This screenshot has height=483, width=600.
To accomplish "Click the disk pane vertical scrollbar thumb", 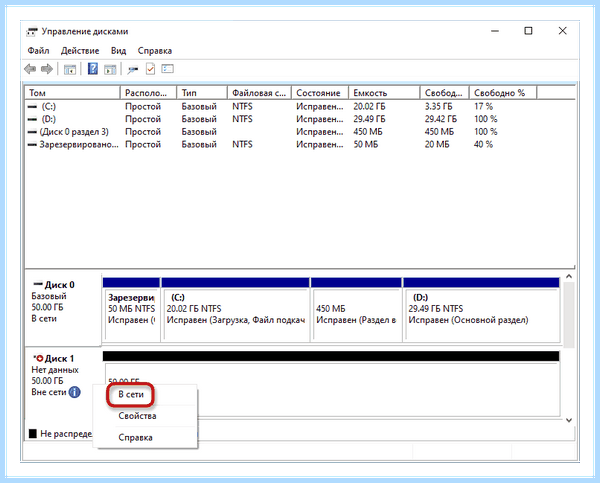I will [569, 315].
